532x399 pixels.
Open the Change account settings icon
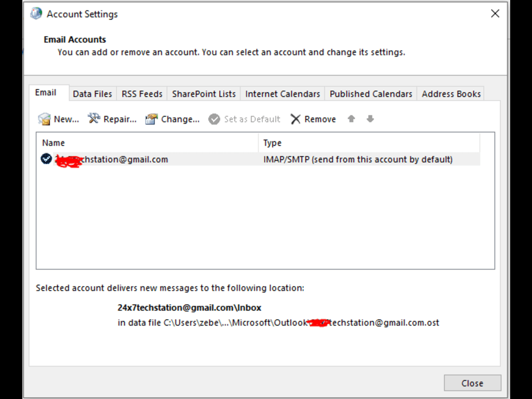point(152,119)
